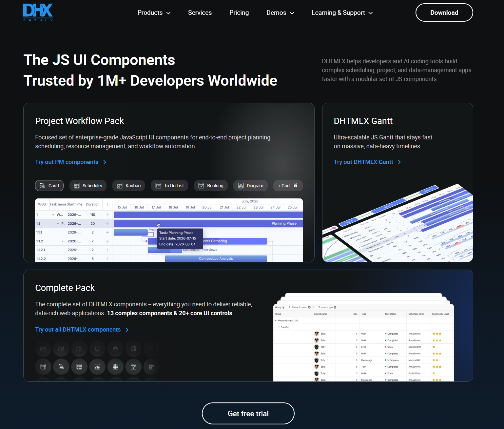Add a subtask to WBS row 1.1.2.1
This screenshot has height=429, width=504.
(107, 250)
